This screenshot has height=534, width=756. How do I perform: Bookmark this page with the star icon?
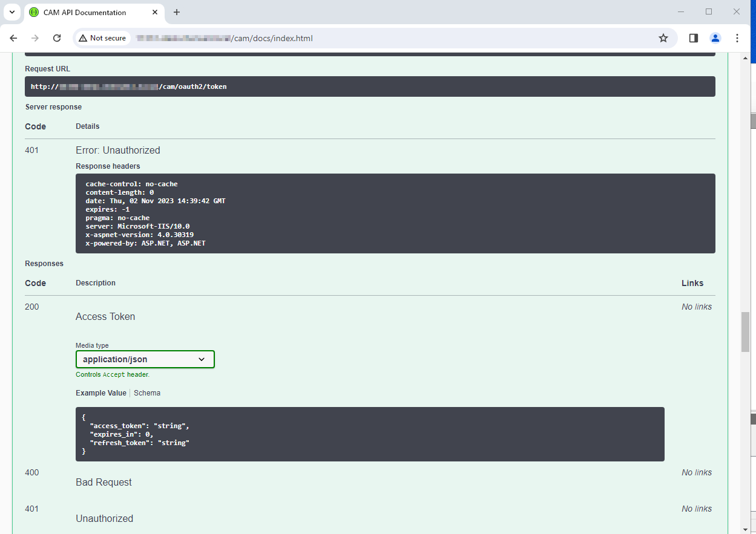(x=663, y=38)
